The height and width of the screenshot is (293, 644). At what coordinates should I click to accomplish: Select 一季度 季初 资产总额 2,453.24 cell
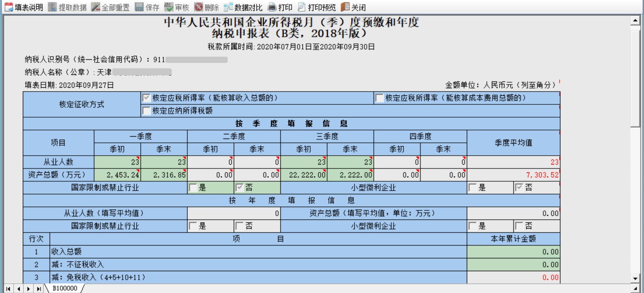[x=117, y=175]
